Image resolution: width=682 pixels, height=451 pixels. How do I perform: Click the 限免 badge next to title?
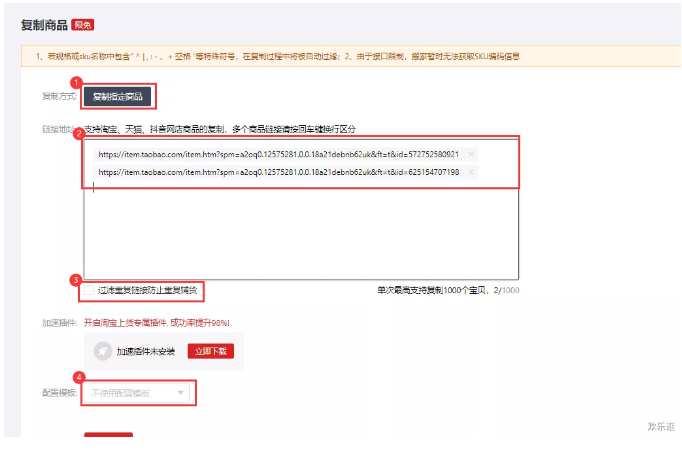83,25
